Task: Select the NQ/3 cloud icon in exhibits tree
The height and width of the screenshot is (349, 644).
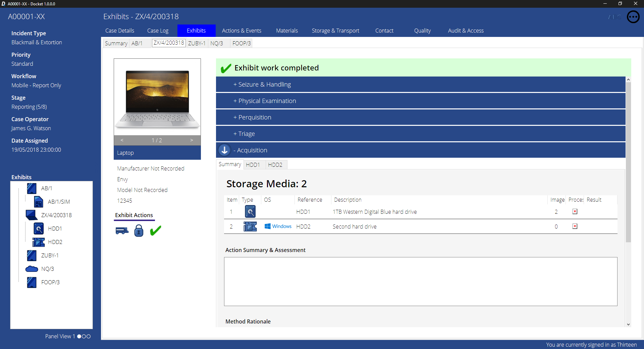Action: 32,269
